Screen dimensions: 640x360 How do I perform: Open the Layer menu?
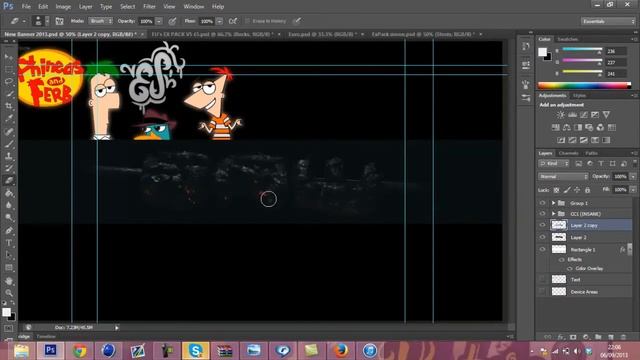pos(85,7)
